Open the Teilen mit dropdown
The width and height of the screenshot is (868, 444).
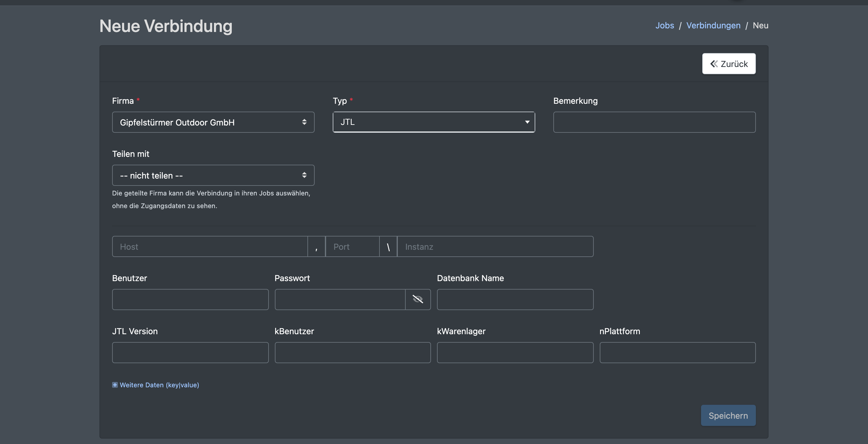pos(213,175)
